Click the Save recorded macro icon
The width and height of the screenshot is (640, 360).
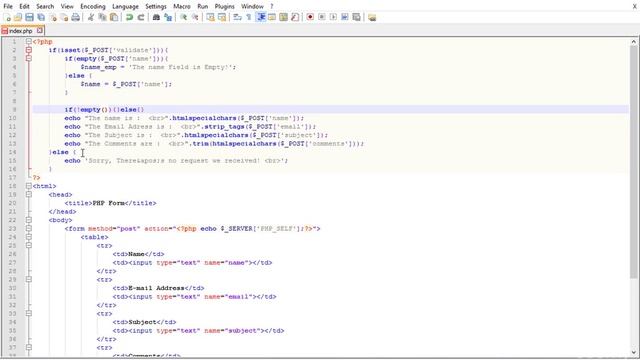(x=356, y=17)
